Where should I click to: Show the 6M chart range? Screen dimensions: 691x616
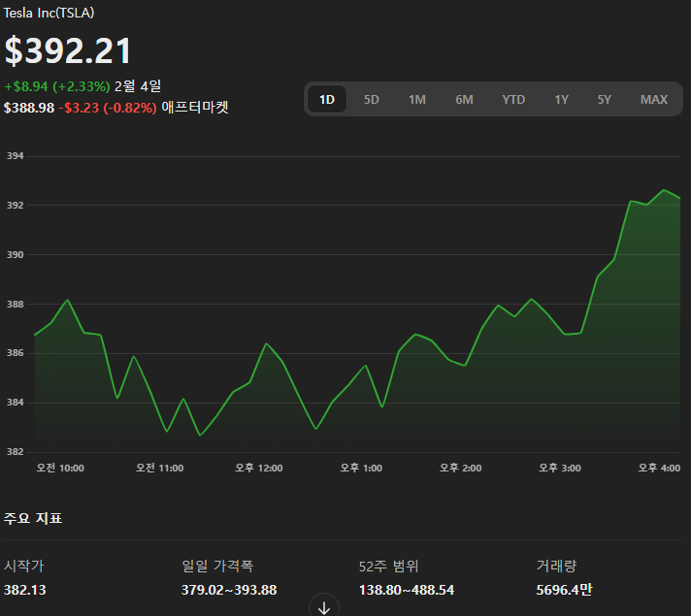[x=464, y=100]
